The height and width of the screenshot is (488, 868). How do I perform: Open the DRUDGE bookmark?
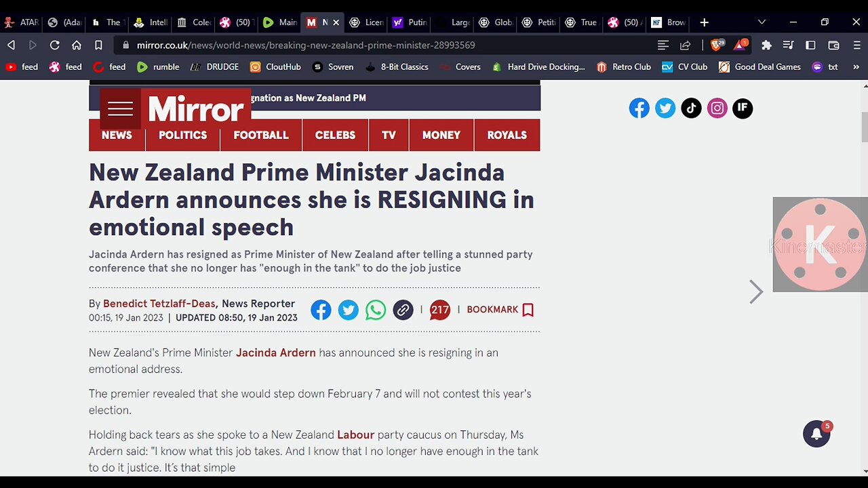click(x=214, y=67)
